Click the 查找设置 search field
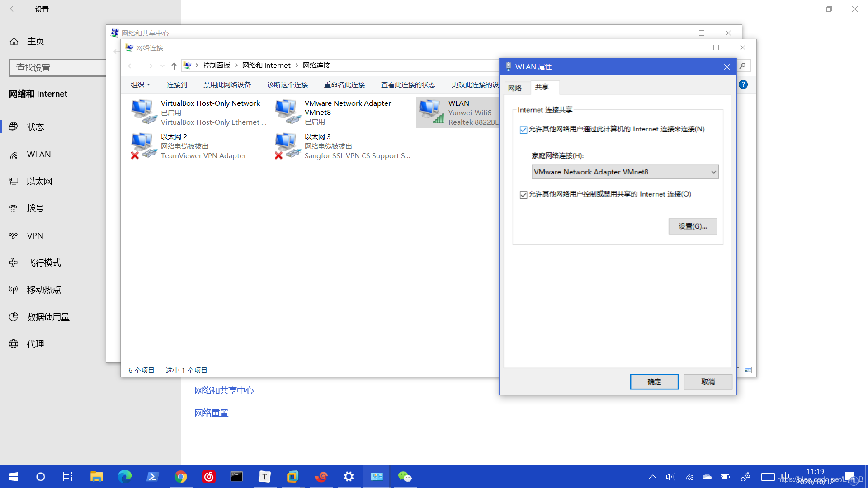868x488 pixels. 58,68
